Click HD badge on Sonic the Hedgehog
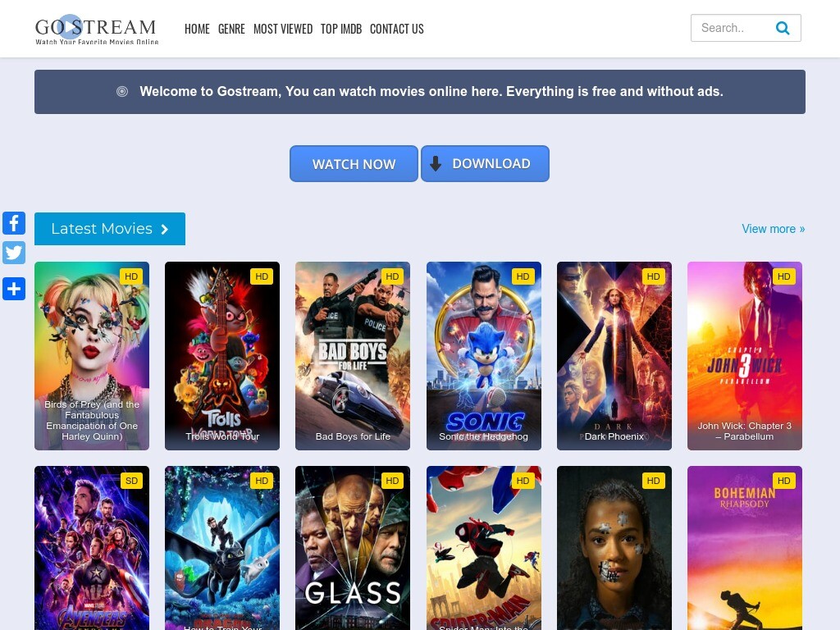 pos(523,276)
